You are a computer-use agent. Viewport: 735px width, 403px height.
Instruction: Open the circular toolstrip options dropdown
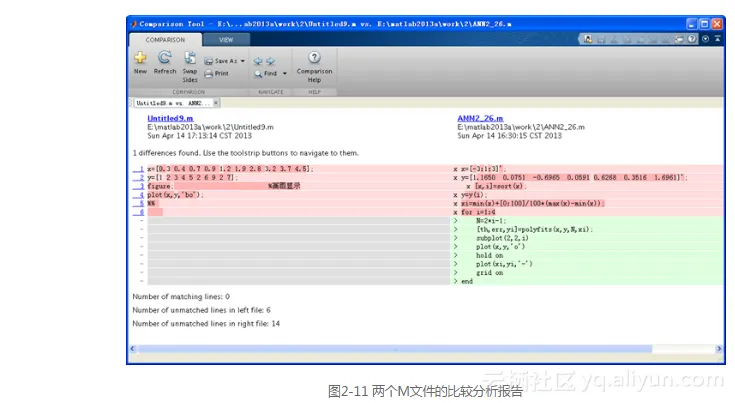pyautogui.click(x=705, y=39)
